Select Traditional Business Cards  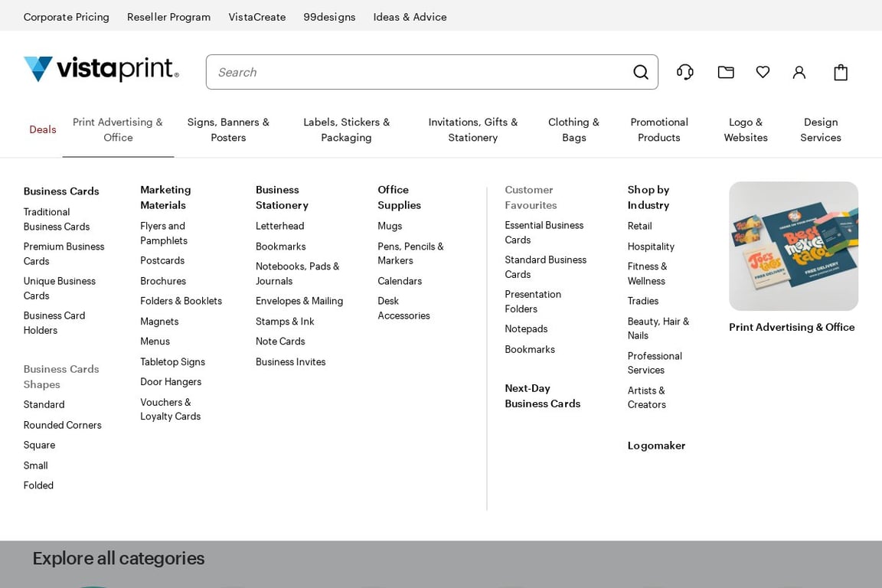tap(56, 220)
